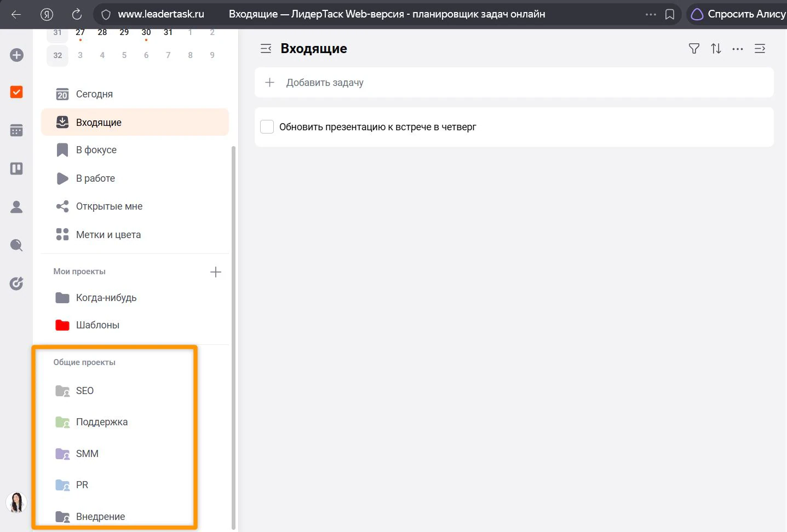Screen dimensions: 787x532
Task: Open Когда-нибудь project
Action: click(135, 298)
